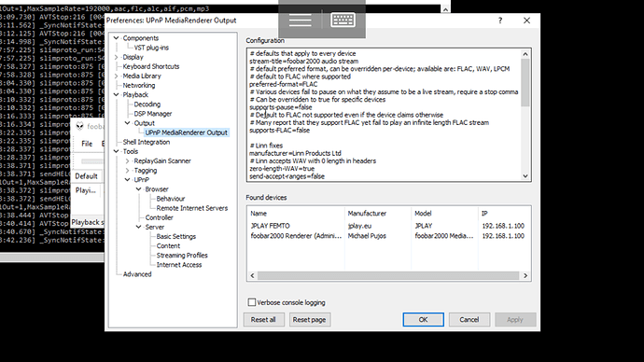The image size is (644, 362).
Task: Collapse the Browser tree node
Action: [x=138, y=189]
